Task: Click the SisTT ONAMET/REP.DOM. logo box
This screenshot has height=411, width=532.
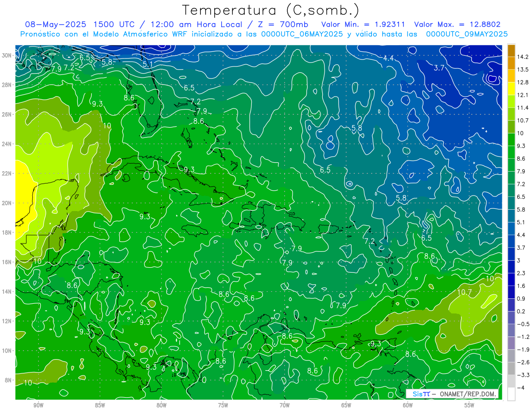Action: coord(453,394)
